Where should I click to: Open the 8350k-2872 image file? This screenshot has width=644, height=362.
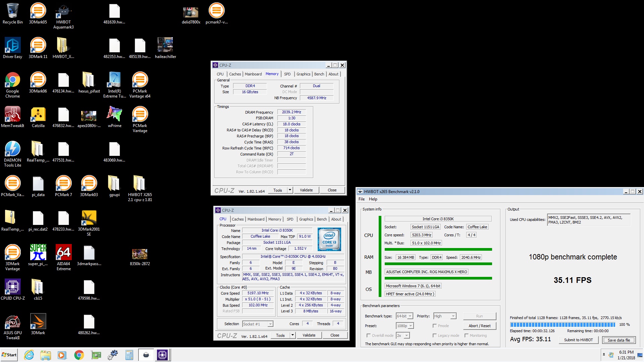point(140,257)
